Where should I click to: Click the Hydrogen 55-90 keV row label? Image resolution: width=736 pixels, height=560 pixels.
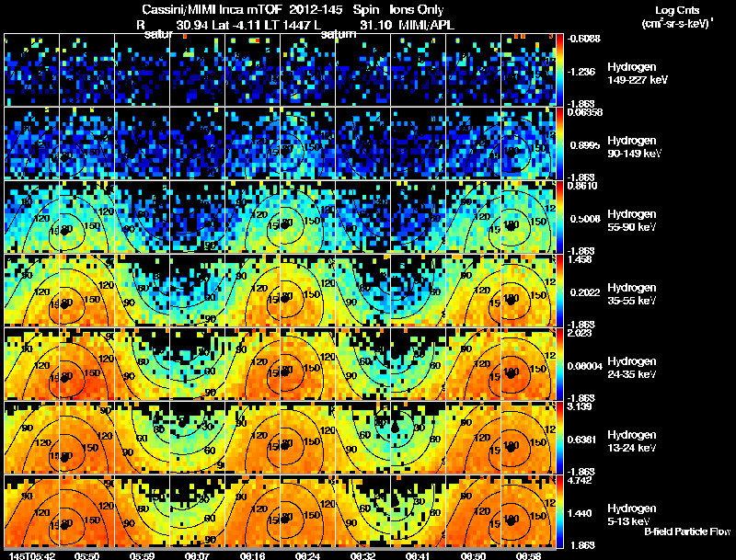[632, 221]
